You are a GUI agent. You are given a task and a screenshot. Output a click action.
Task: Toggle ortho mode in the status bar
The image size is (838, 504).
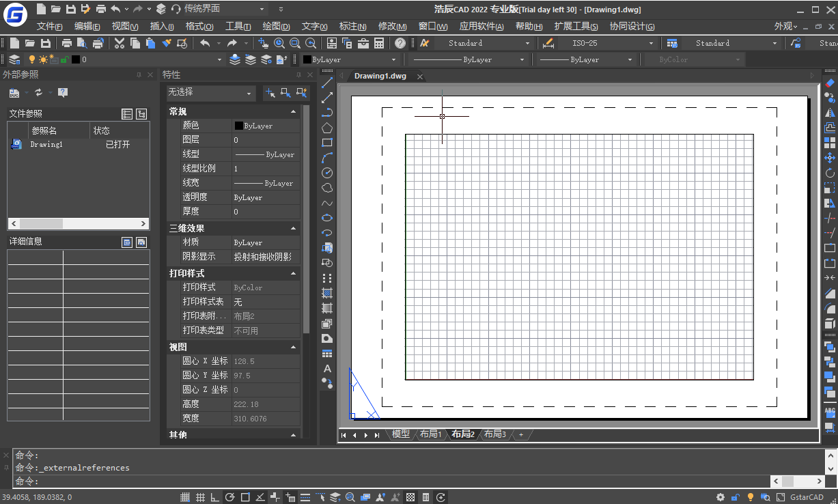tap(215, 497)
